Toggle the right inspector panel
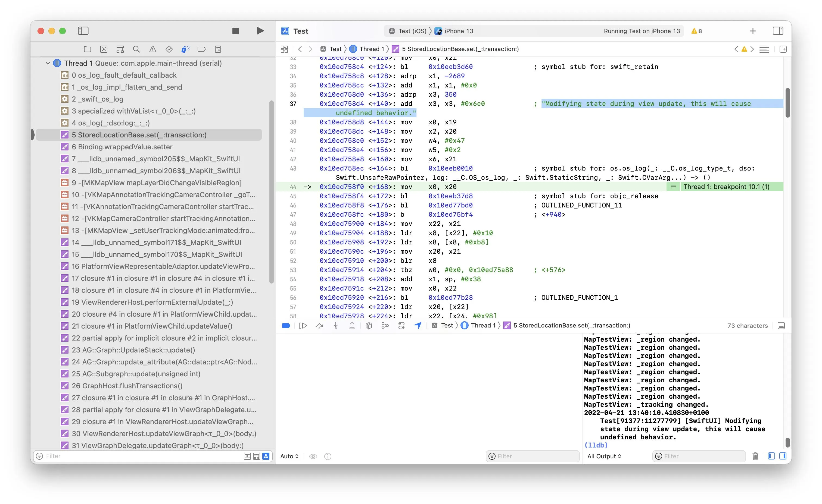This screenshot has width=822, height=504. pyautogui.click(x=778, y=31)
